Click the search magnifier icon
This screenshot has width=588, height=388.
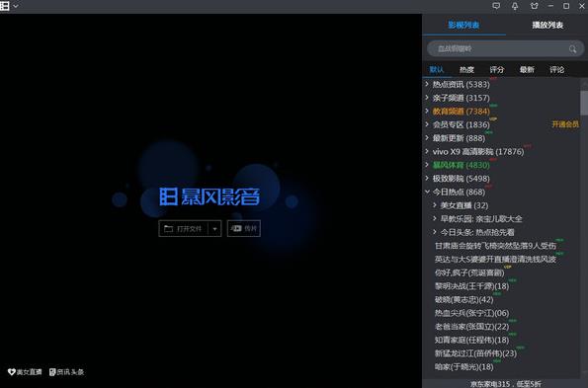[x=572, y=48]
